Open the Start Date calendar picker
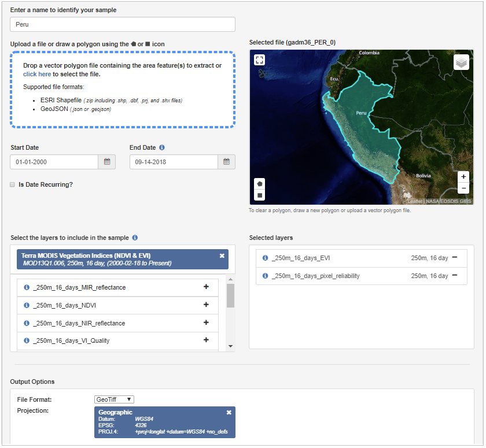This screenshot has width=486, height=448. (x=107, y=162)
